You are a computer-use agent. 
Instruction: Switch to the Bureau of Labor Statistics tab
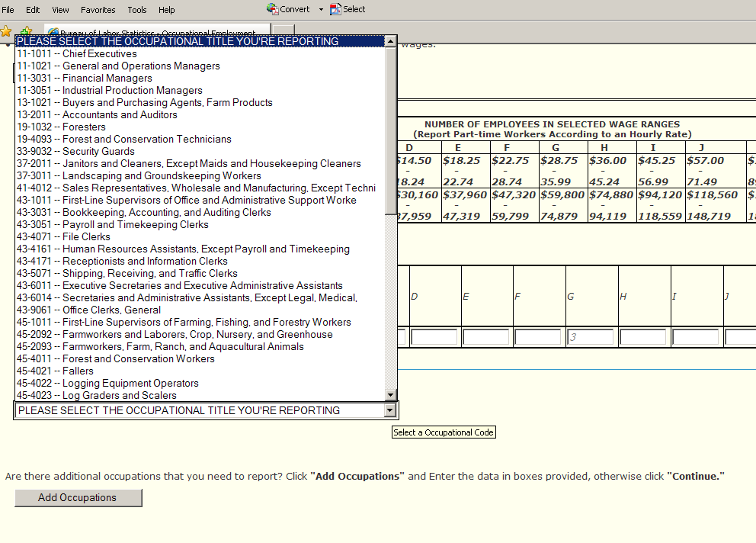[x=152, y=33]
